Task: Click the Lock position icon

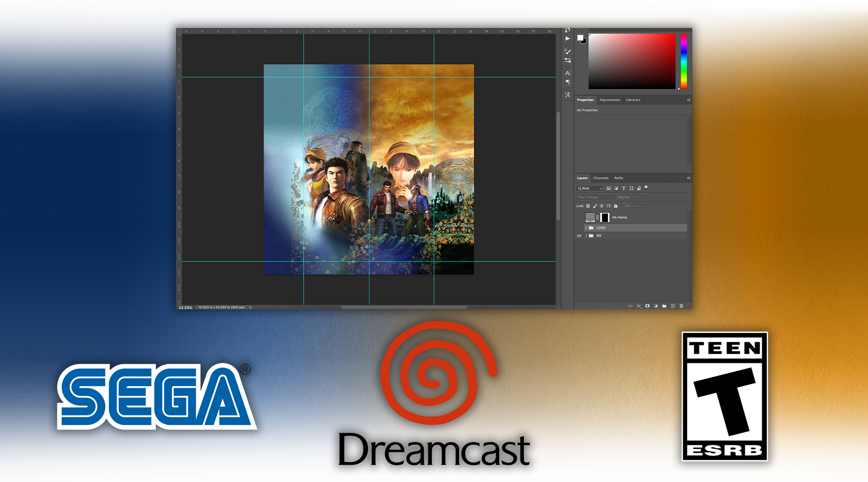Action: (x=602, y=206)
